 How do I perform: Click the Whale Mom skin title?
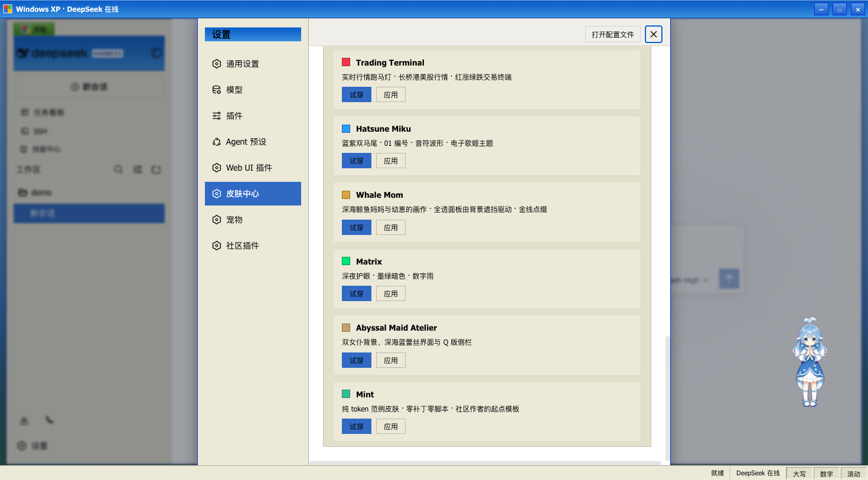[380, 195]
